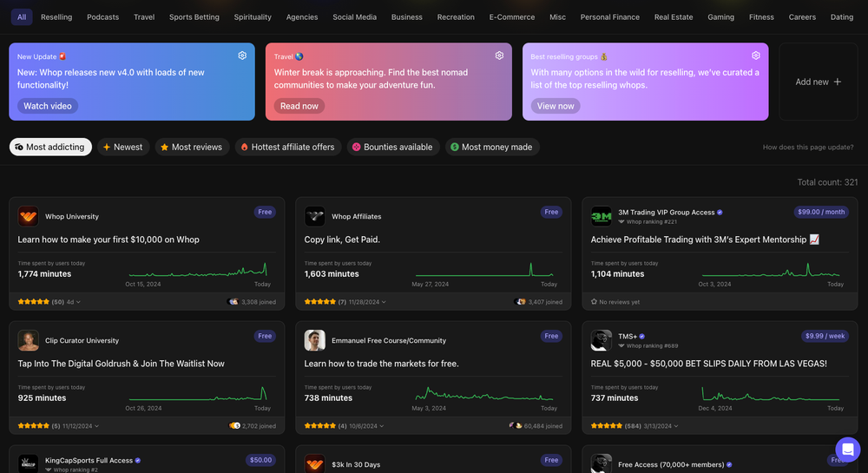Expand review date 11/28/2024 dropdown
The width and height of the screenshot is (868, 473).
[x=367, y=302]
